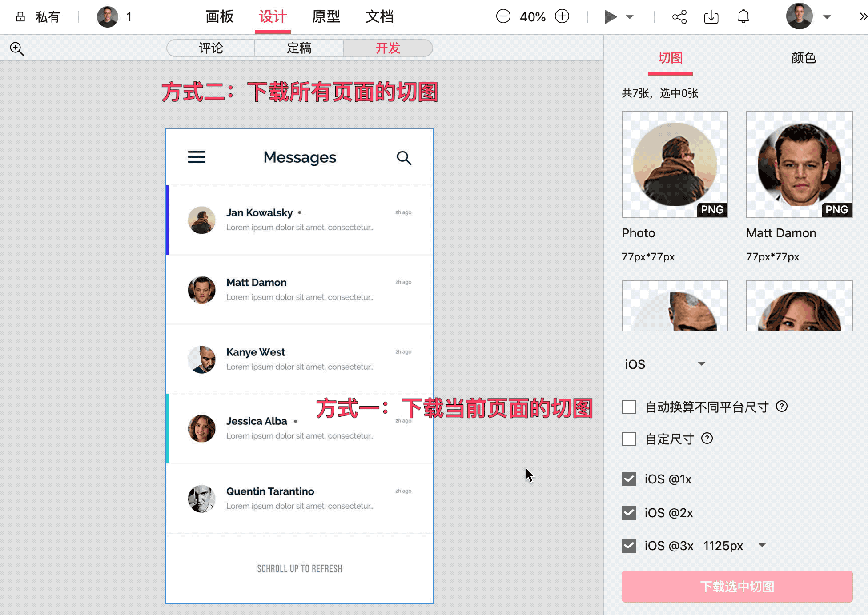Select the Kanye West slice thumbnail

tap(675, 305)
